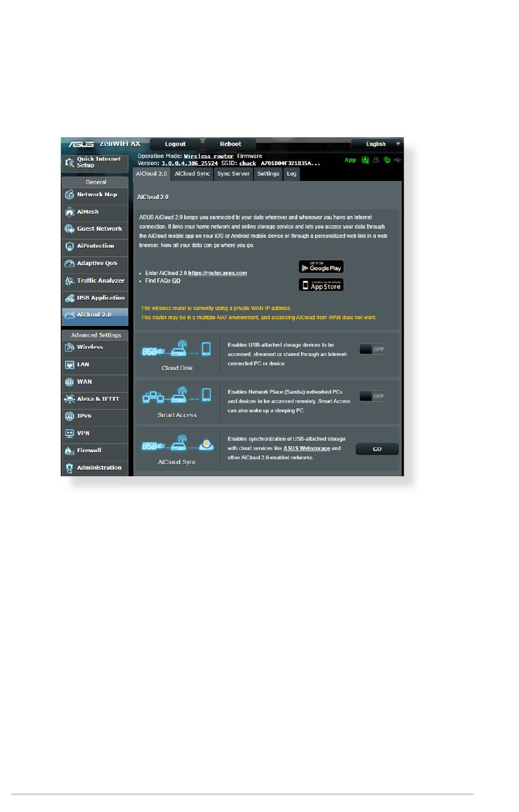519x812 pixels.
Task: Click the multiple-NAT environment warning text
Action: 259,318
